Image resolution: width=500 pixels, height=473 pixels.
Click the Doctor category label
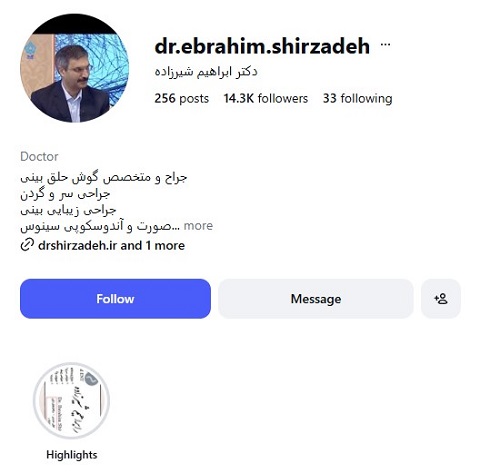[x=39, y=156]
